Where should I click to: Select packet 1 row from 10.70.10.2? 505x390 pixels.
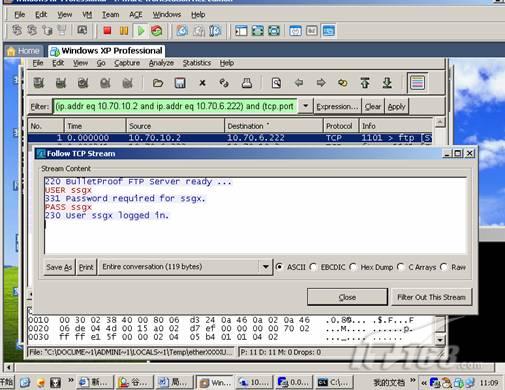point(230,138)
